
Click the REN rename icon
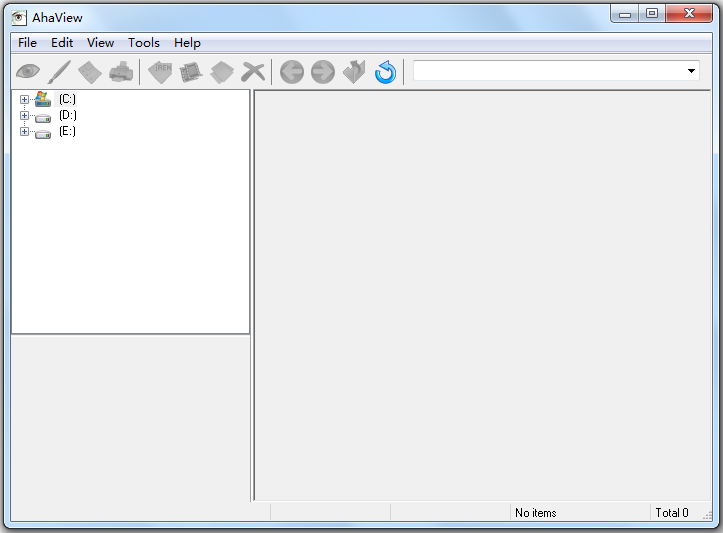click(160, 72)
